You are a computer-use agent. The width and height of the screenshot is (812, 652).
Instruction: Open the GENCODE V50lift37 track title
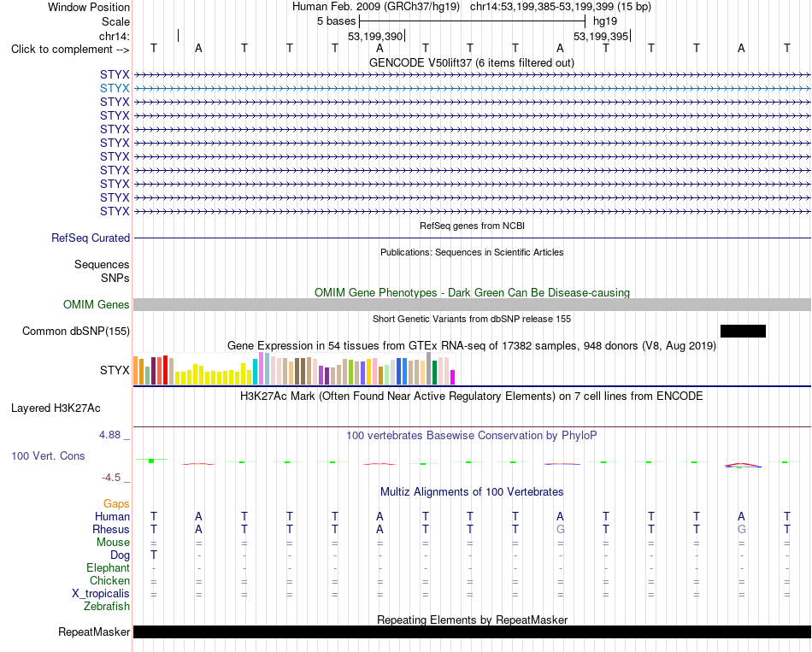click(x=471, y=62)
